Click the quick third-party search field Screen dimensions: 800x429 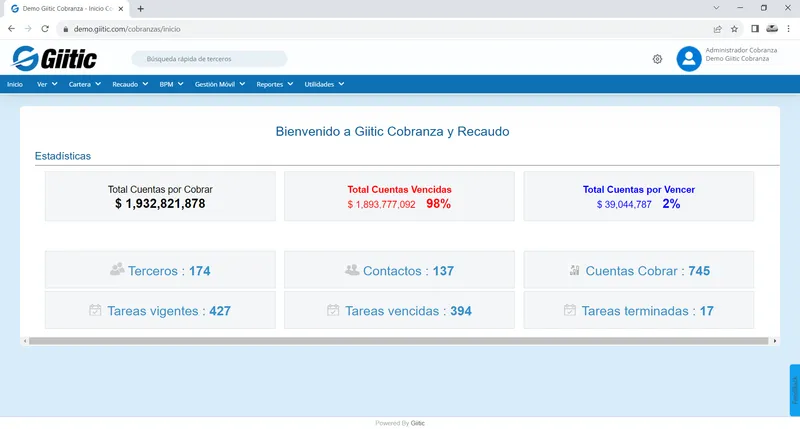click(x=209, y=59)
